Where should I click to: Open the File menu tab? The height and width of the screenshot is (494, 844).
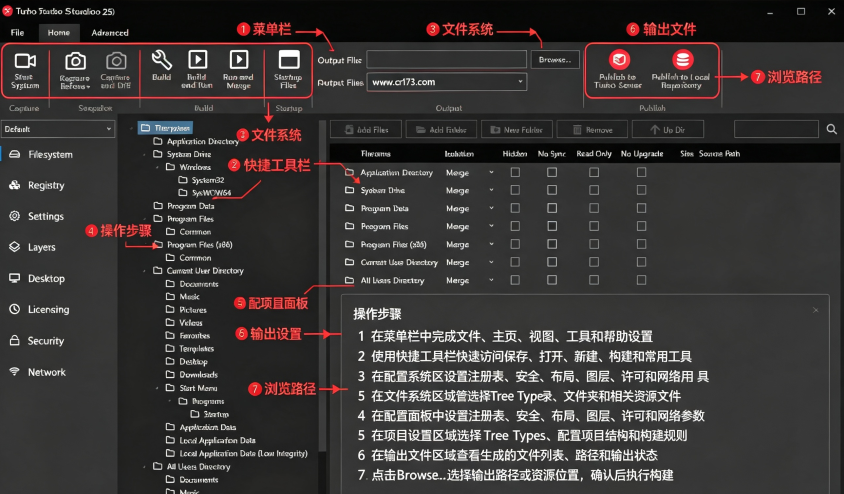17,32
